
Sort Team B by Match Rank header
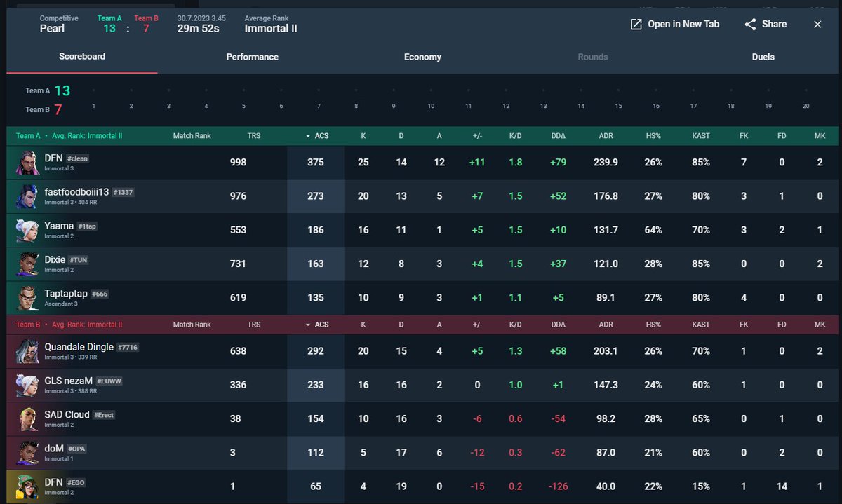point(192,325)
